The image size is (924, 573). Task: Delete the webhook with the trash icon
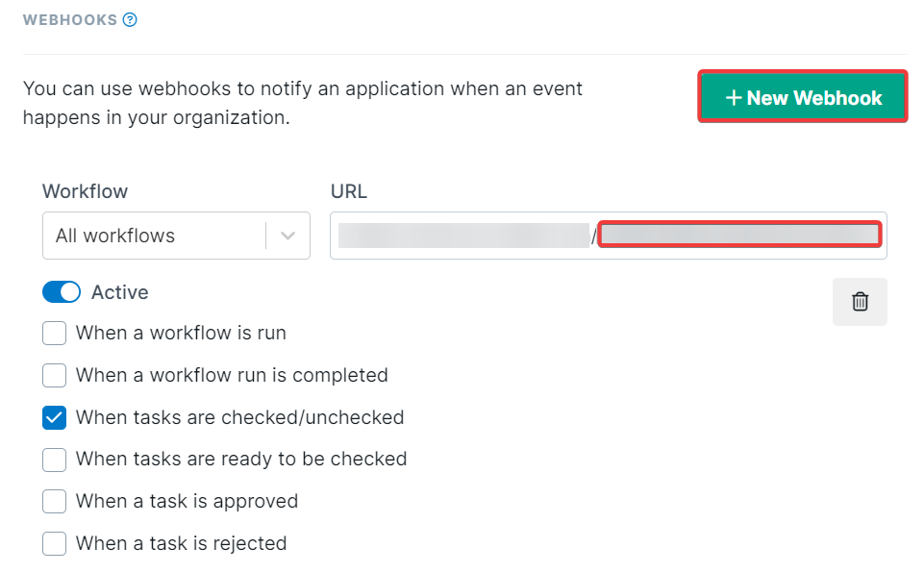tap(860, 302)
